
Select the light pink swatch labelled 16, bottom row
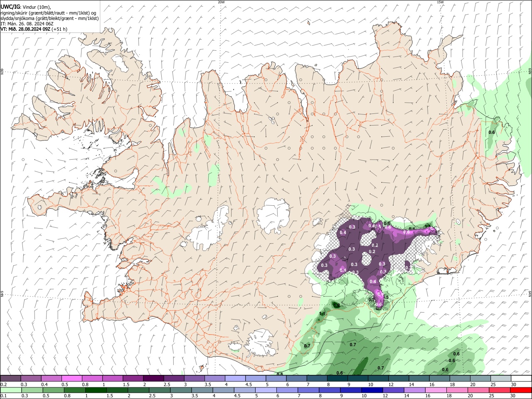coord(436,390)
